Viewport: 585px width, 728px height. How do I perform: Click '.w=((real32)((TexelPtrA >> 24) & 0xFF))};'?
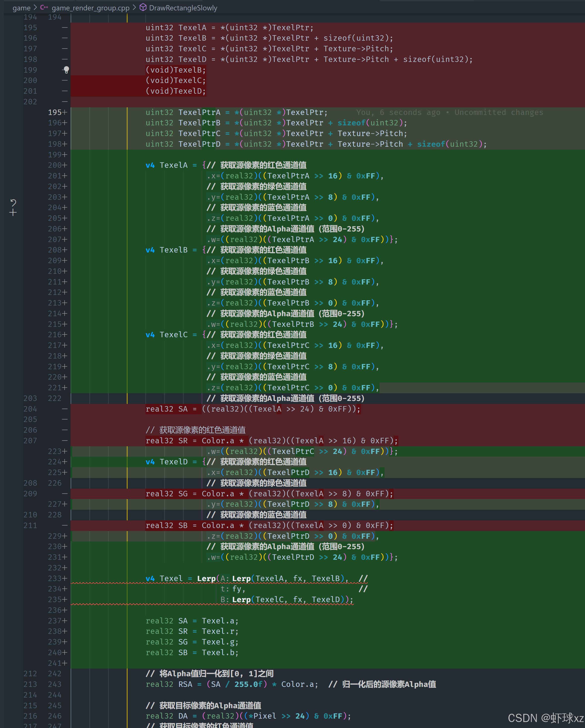click(x=302, y=239)
